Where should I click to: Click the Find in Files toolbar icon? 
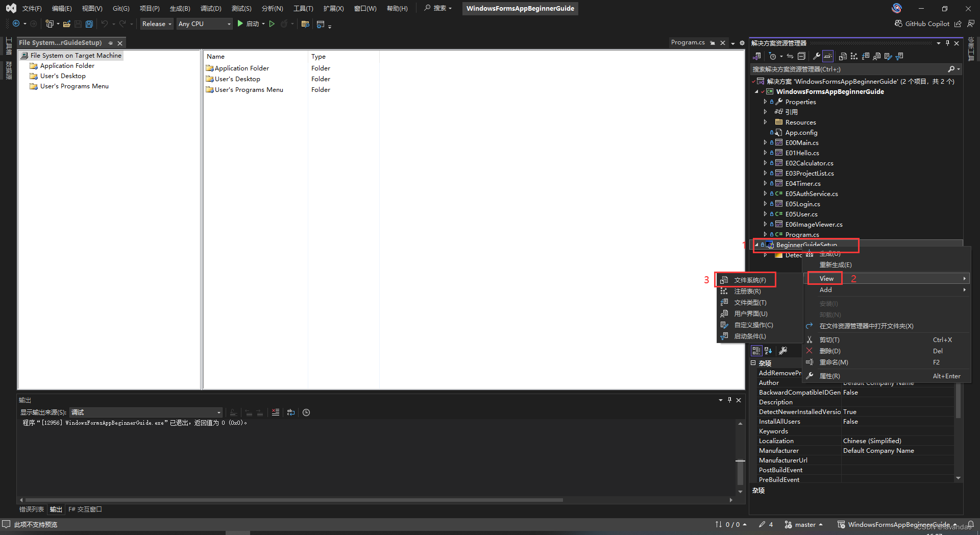[305, 24]
